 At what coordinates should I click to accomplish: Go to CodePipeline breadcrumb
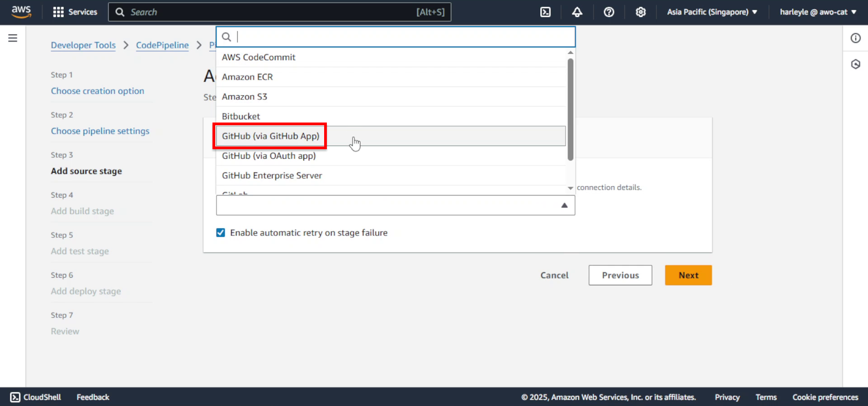162,45
